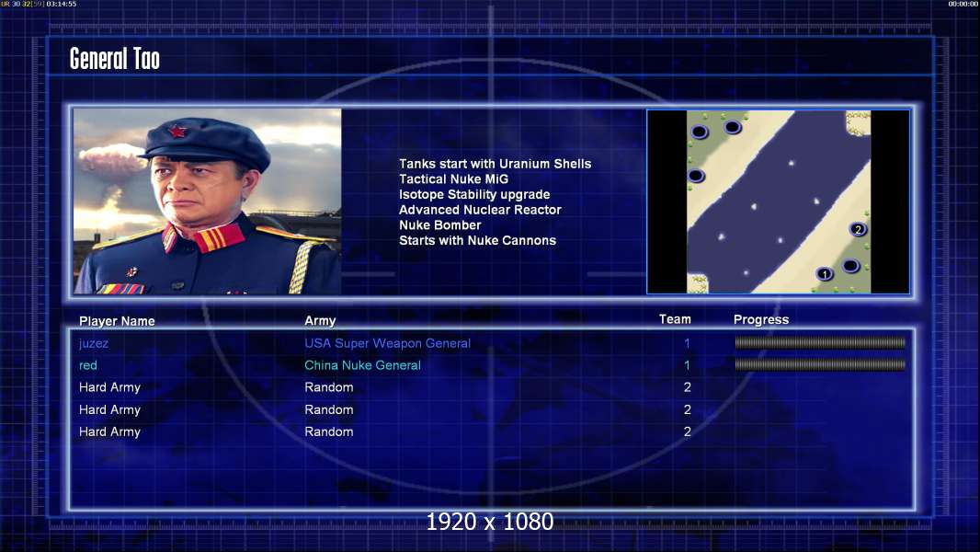Select player name 'red'
Image resolution: width=980 pixels, height=552 pixels.
(88, 365)
